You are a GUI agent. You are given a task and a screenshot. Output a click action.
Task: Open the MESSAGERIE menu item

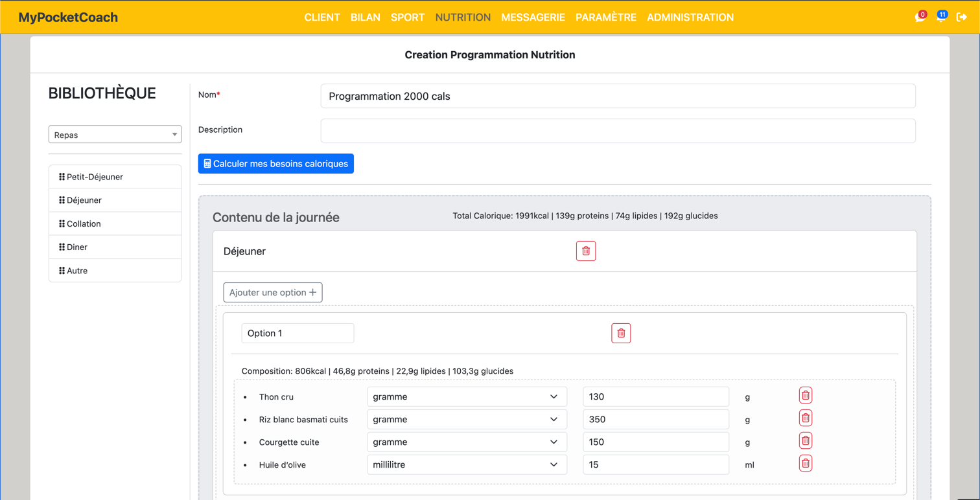pyautogui.click(x=533, y=17)
